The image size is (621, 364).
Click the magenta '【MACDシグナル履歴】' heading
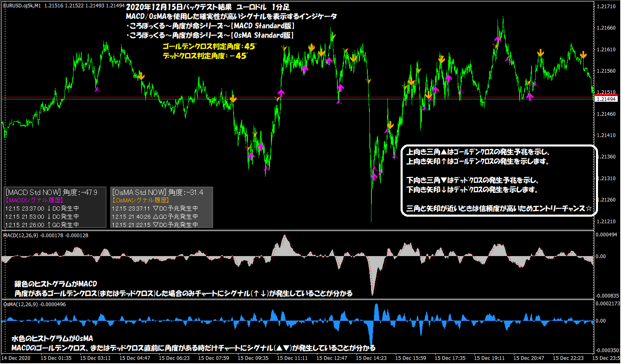pyautogui.click(x=34, y=200)
